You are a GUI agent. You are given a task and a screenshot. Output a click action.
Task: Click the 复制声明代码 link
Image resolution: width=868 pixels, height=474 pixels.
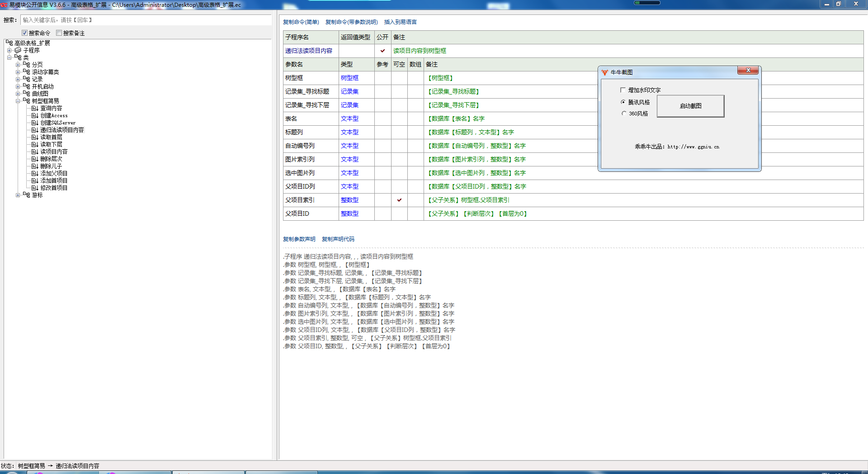pos(338,239)
